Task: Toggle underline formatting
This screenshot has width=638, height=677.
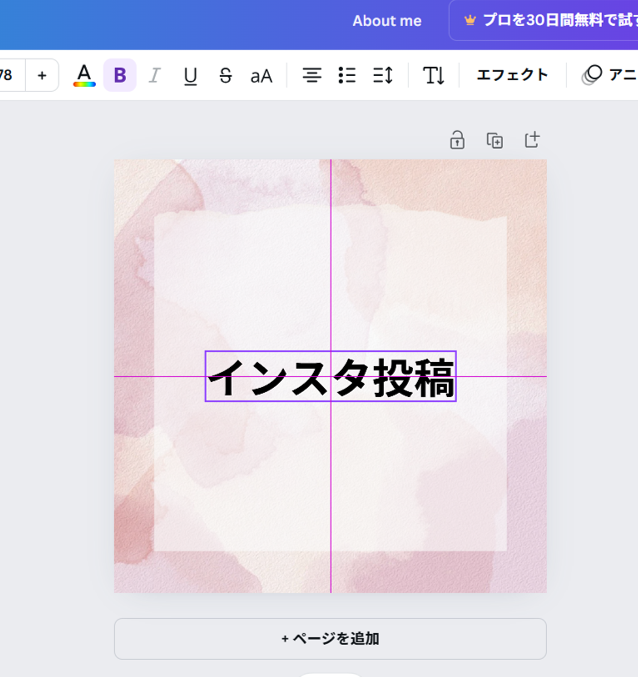Action: pos(190,75)
